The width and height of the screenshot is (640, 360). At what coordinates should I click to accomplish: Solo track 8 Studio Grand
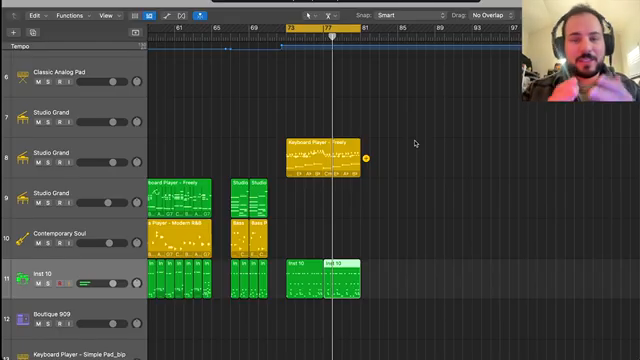point(48,163)
